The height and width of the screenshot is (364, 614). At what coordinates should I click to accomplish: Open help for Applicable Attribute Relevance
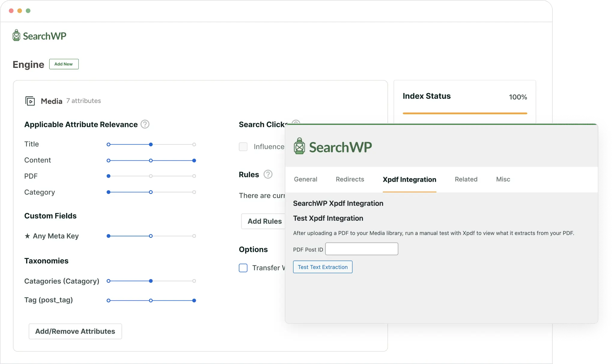click(x=144, y=124)
